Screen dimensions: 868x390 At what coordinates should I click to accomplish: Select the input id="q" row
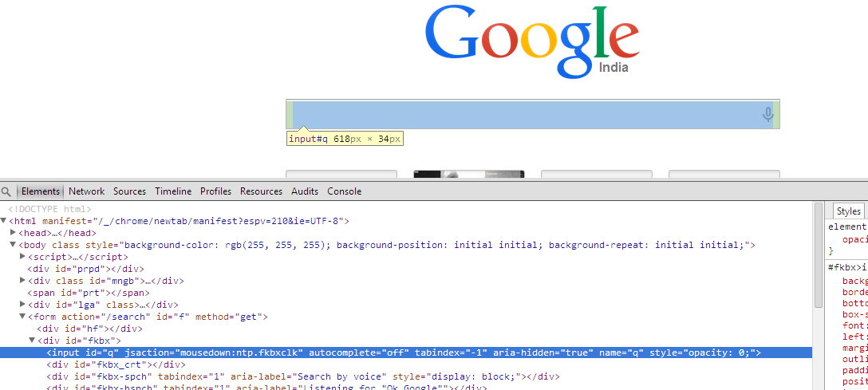point(406,353)
